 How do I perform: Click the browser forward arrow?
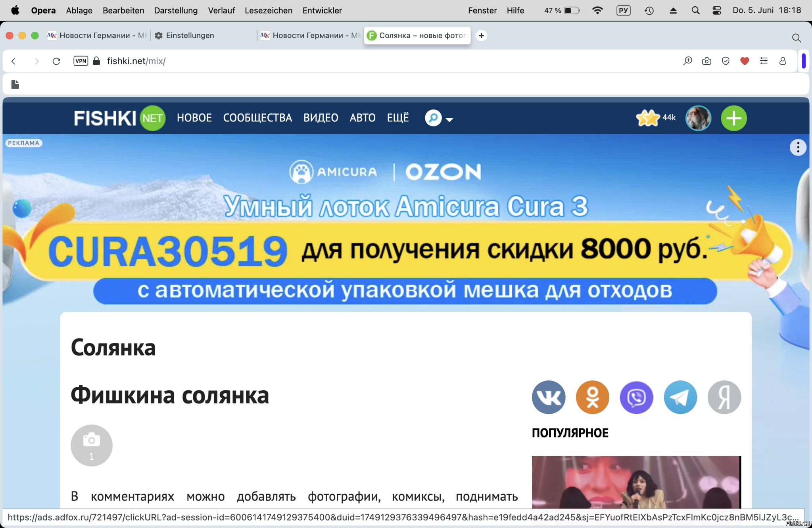[36, 61]
